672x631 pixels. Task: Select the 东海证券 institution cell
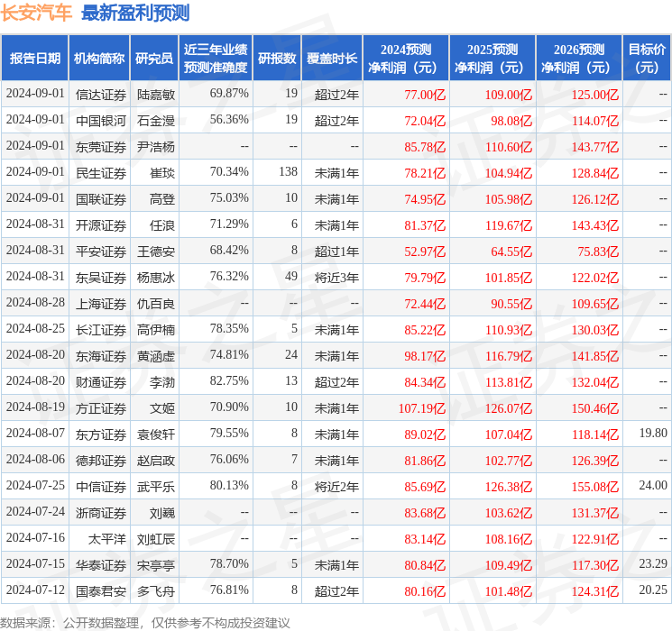(x=101, y=355)
